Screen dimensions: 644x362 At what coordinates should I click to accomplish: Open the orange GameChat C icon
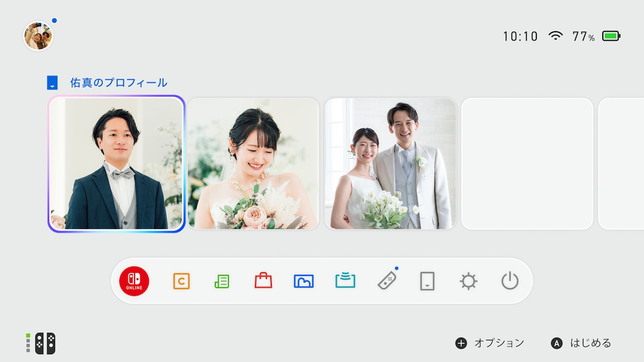181,281
